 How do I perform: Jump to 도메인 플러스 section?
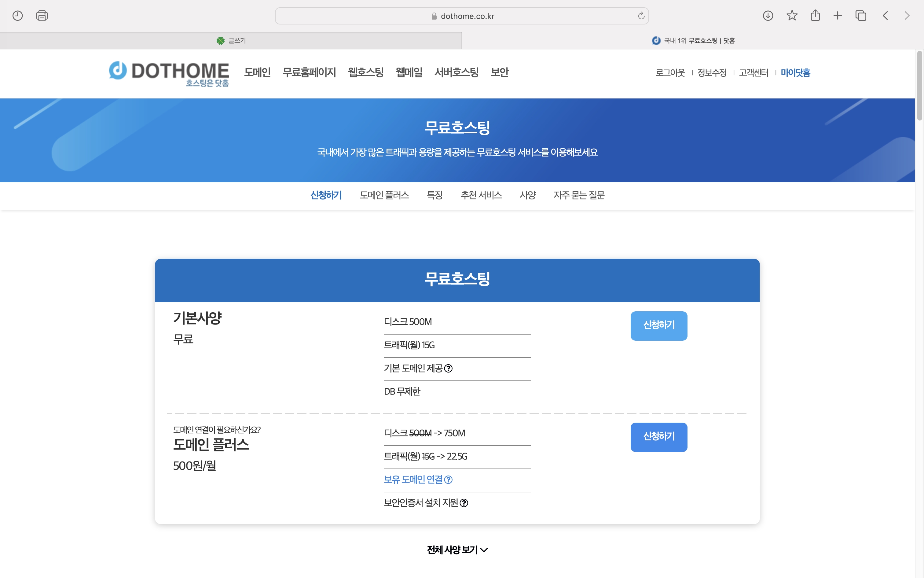click(x=384, y=195)
